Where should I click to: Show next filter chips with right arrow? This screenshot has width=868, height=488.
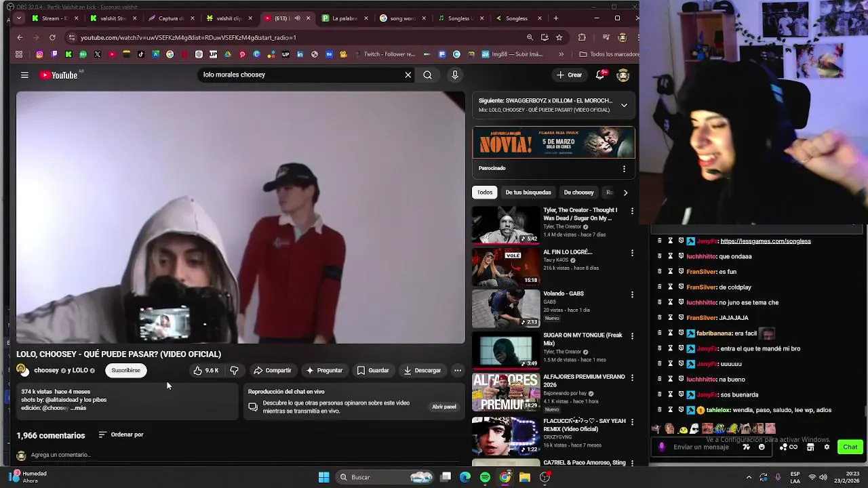(x=625, y=192)
